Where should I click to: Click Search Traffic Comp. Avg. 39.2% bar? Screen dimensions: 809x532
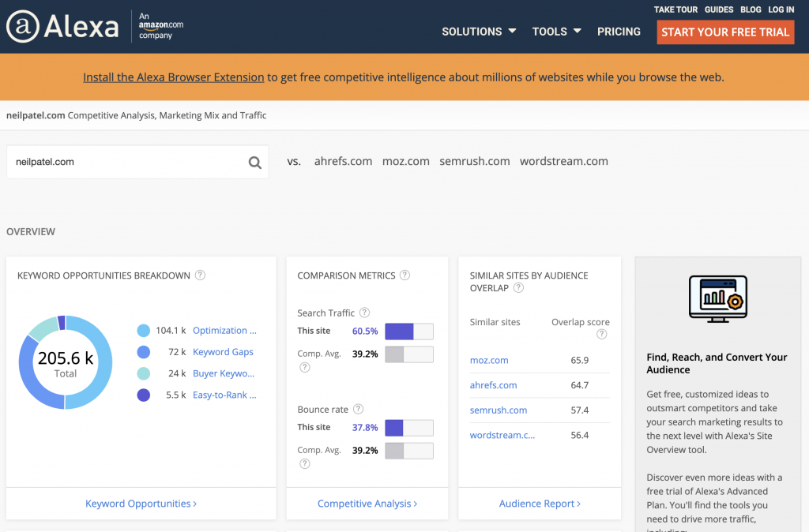point(409,354)
